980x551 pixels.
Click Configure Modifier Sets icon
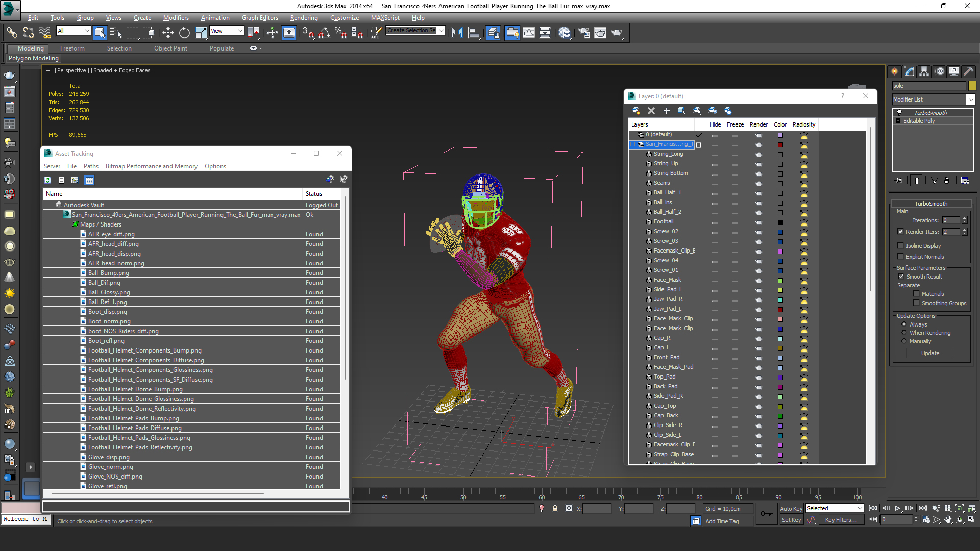pyautogui.click(x=965, y=180)
